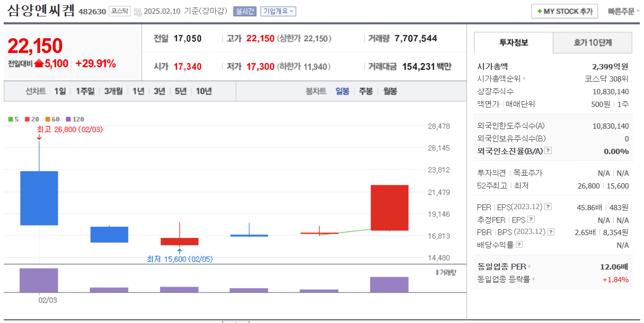This screenshot has width=644, height=323.
Task: Click the 코스닥 308위 ranking value
Action: pos(606,79)
